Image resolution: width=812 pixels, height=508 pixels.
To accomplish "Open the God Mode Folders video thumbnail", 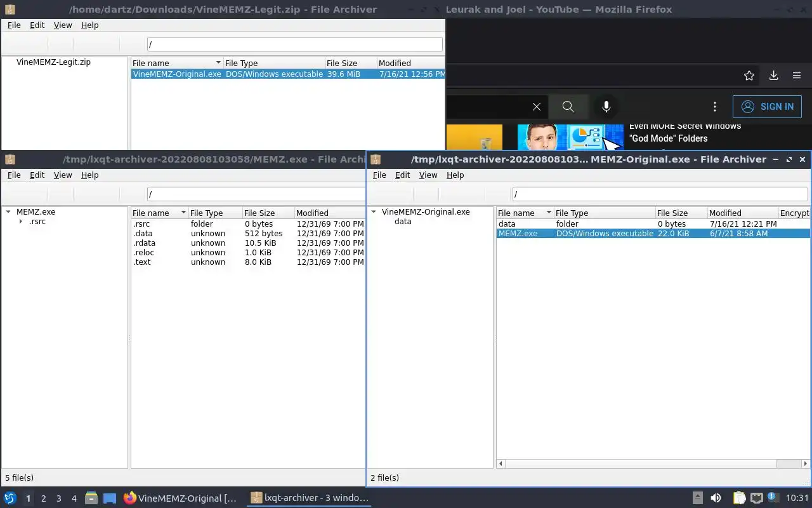I will [x=571, y=137].
